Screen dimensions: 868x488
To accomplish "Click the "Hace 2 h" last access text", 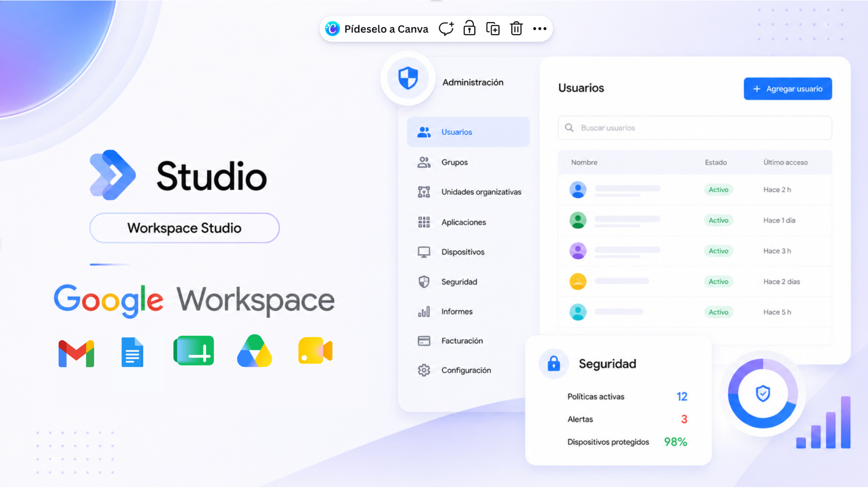I will (x=777, y=190).
